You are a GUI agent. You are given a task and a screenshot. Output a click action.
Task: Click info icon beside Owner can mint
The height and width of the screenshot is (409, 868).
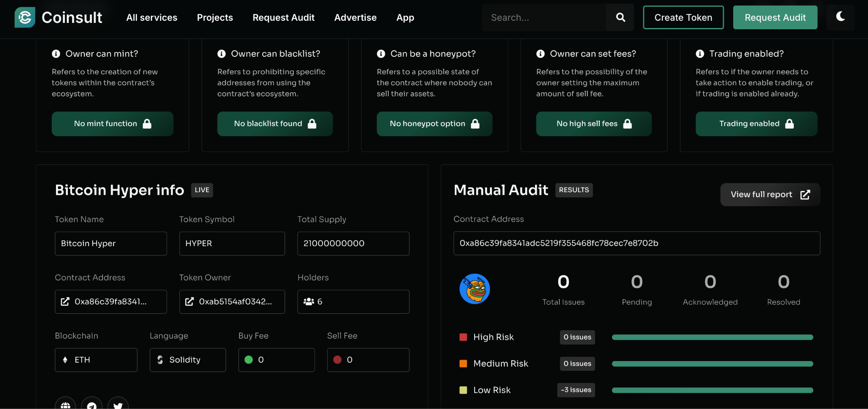(56, 54)
